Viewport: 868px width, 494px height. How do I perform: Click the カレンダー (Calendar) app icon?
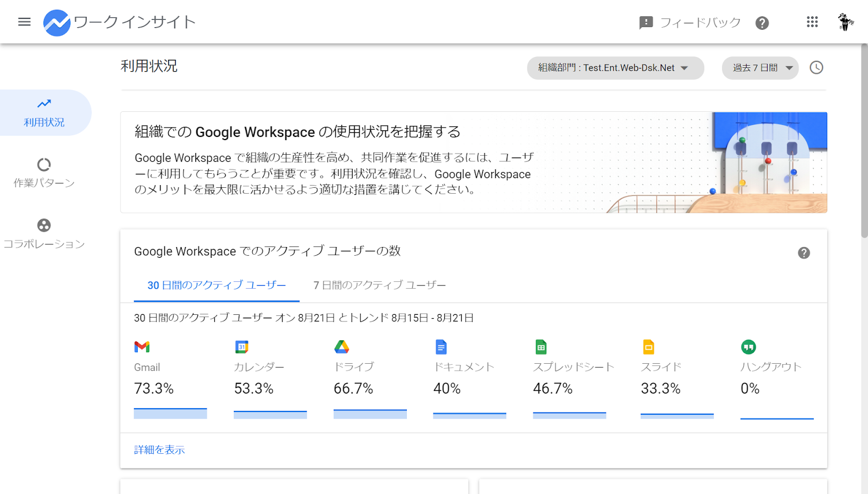[242, 346]
